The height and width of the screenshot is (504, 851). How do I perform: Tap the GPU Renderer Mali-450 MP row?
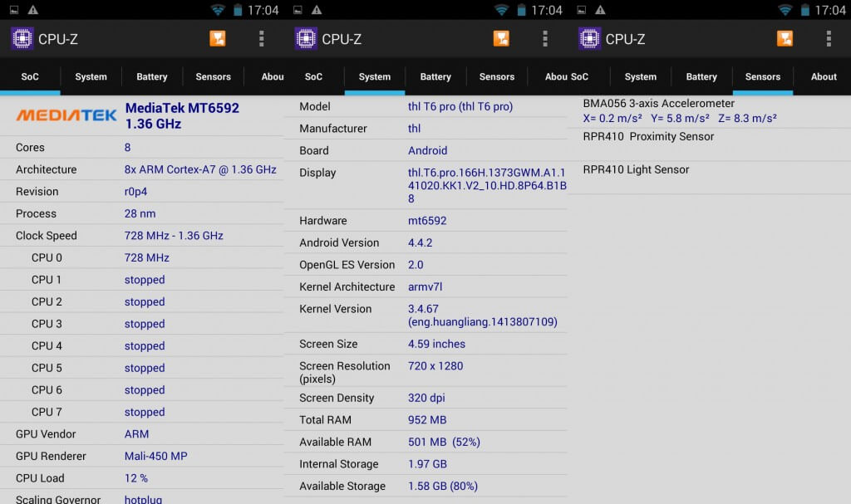pyautogui.click(x=141, y=456)
